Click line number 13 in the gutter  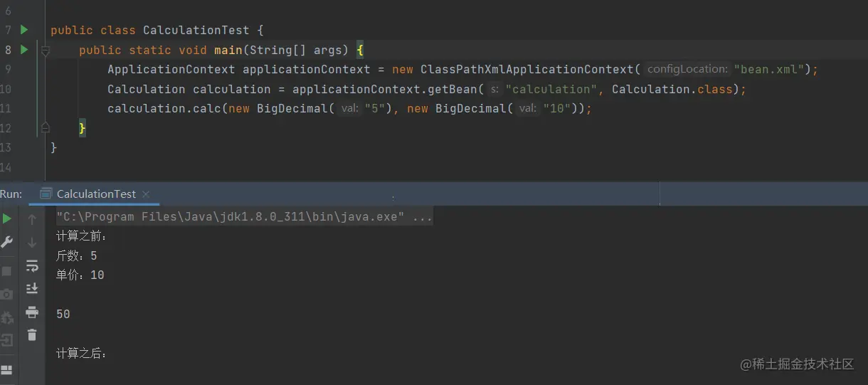6,147
